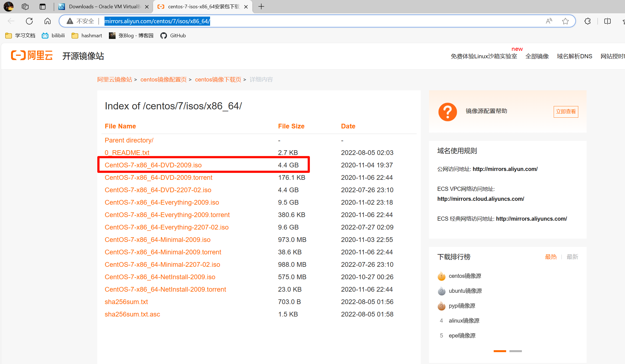Click CentOS-7-x86_64-DVD-2207-02.iso link
This screenshot has width=625, height=364.
pos(158,190)
